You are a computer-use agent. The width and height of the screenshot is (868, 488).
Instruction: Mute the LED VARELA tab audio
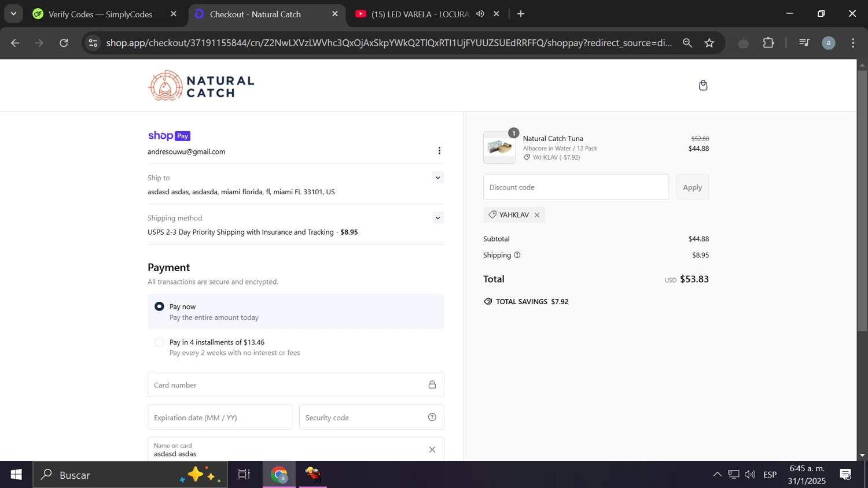click(480, 14)
